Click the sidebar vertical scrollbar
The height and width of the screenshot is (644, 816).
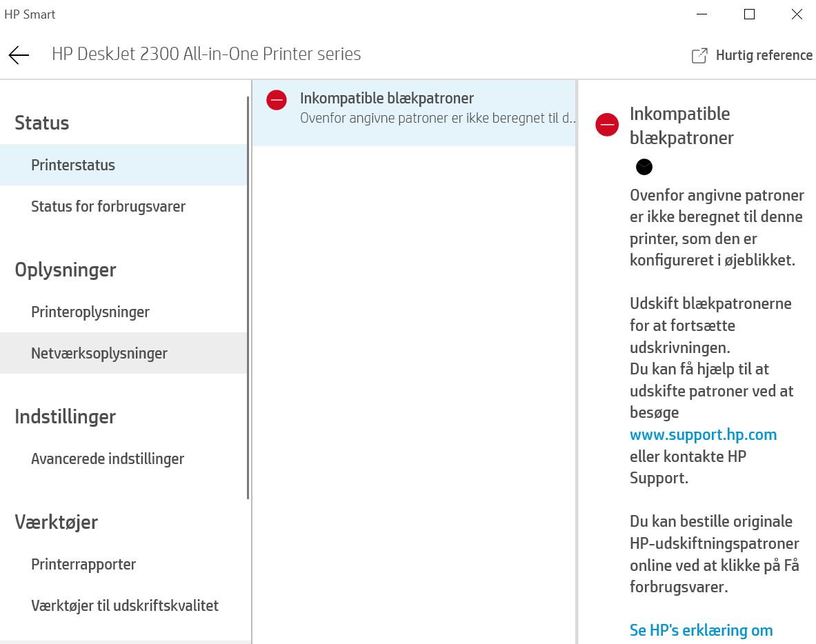pyautogui.click(x=248, y=296)
